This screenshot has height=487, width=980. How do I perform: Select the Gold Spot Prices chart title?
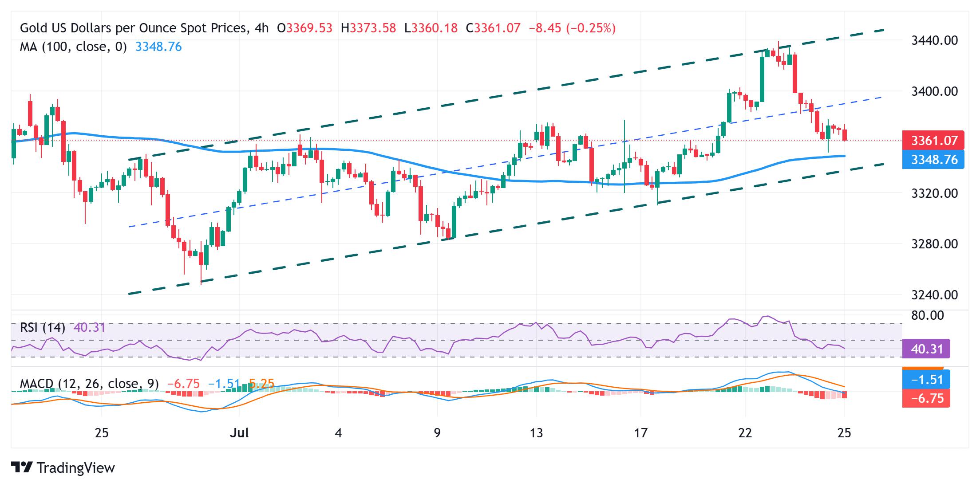[x=133, y=28]
